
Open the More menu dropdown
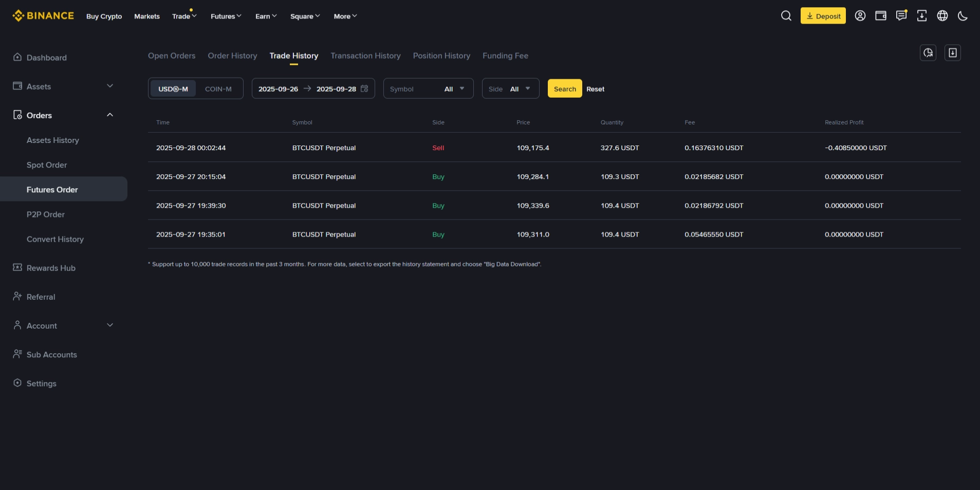345,16
